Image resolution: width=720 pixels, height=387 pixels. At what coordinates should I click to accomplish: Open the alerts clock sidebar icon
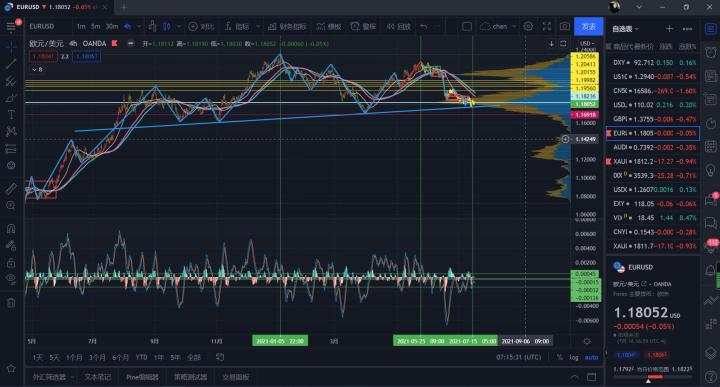(x=711, y=52)
